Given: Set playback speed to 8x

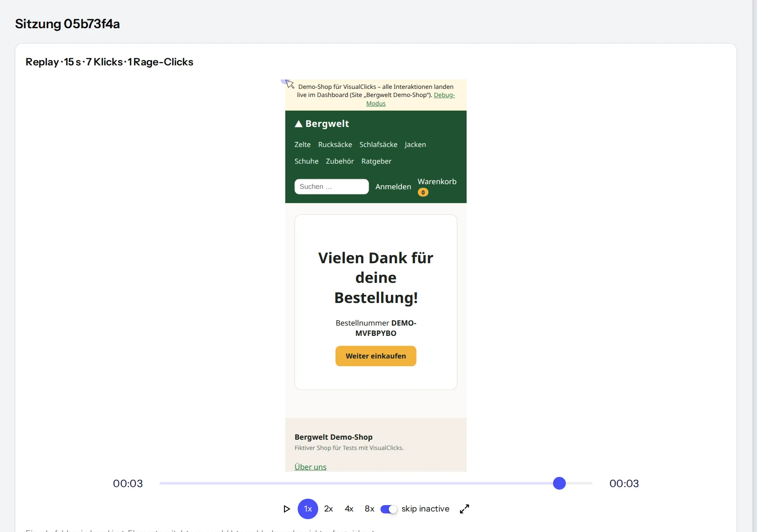Looking at the screenshot, I should (x=370, y=509).
